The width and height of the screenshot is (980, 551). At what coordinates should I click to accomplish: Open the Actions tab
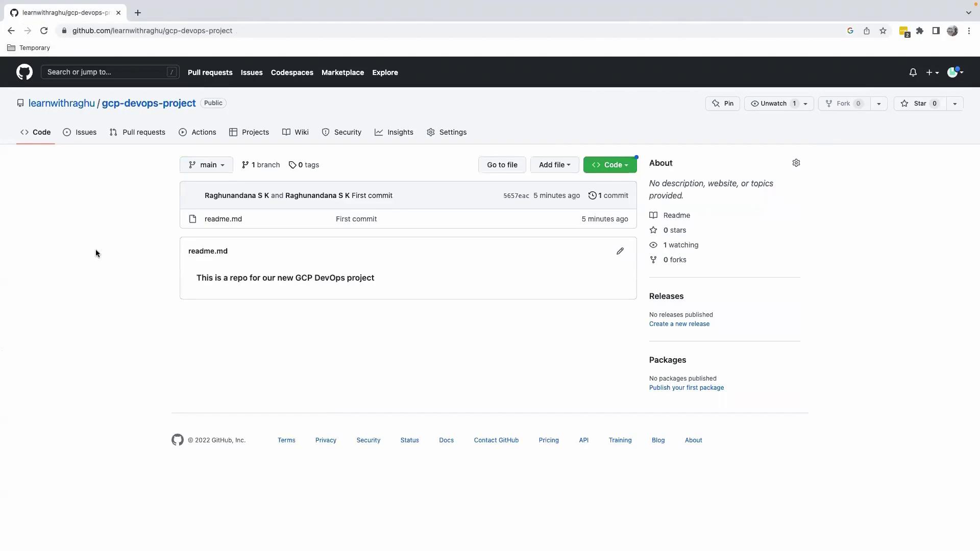click(198, 132)
